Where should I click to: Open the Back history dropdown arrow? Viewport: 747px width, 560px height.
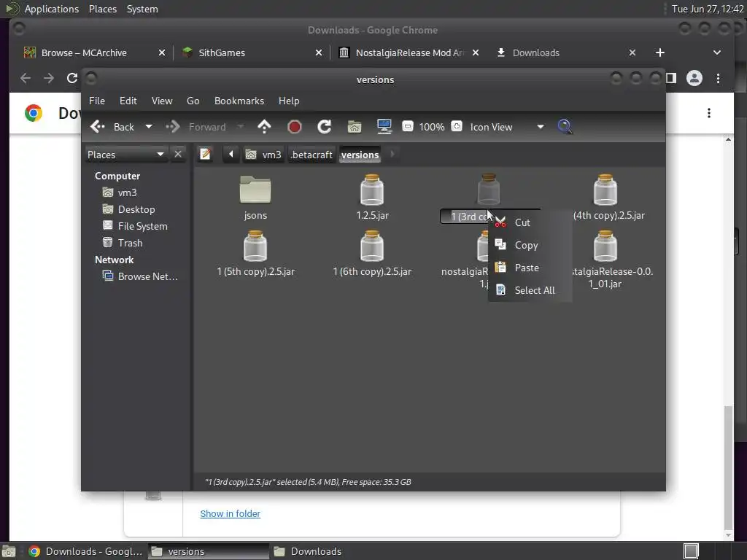coord(149,127)
